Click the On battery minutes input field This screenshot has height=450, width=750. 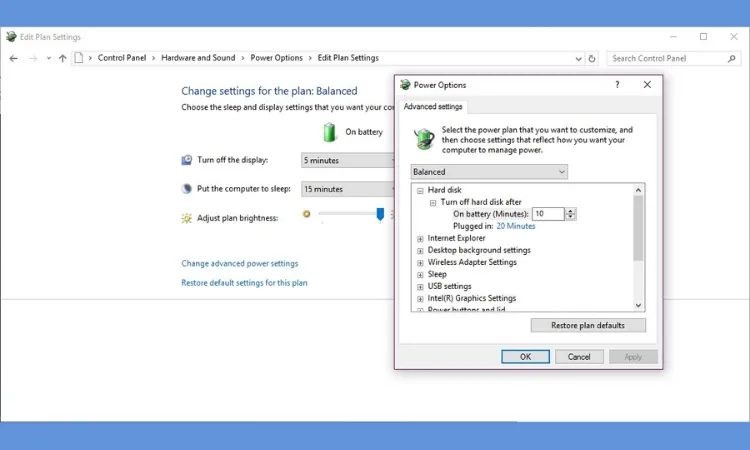(x=548, y=214)
